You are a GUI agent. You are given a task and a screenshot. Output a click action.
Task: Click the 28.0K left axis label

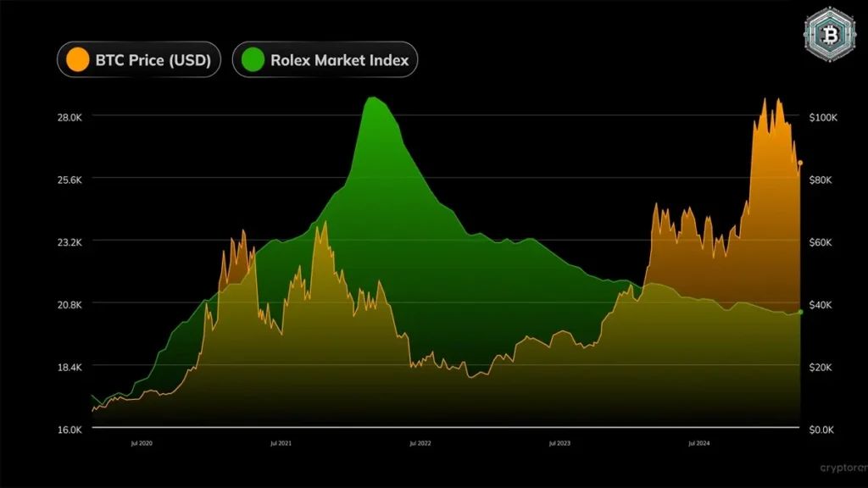(70, 117)
